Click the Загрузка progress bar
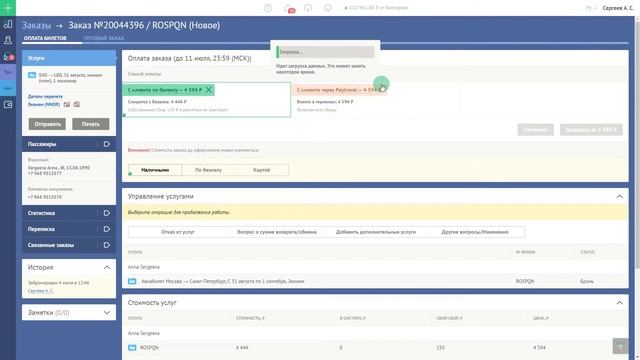This screenshot has width=640, height=360. tap(325, 52)
